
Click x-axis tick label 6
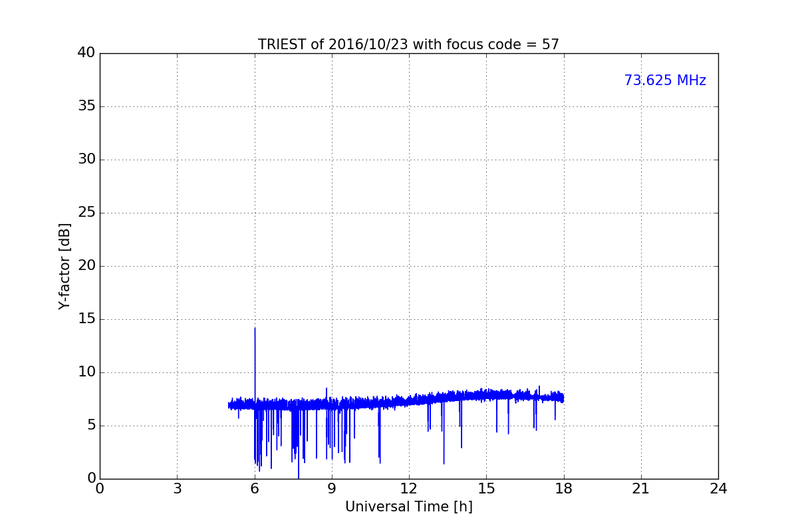tap(255, 489)
